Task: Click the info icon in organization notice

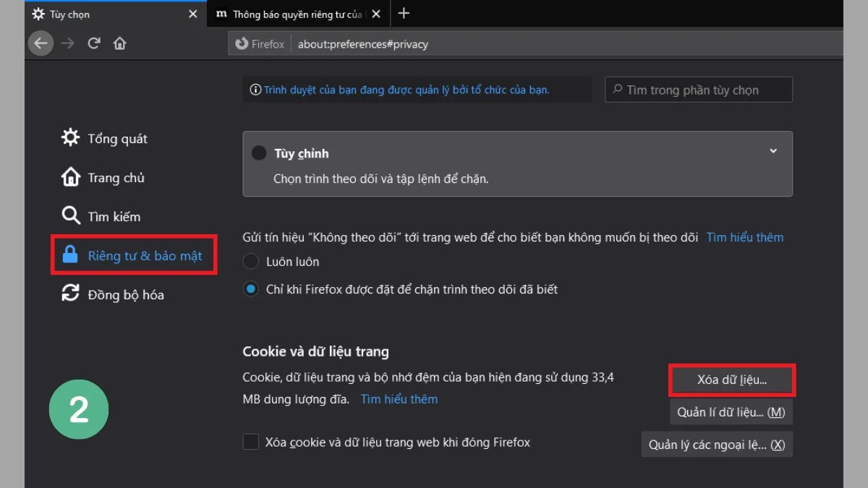Action: [255, 90]
